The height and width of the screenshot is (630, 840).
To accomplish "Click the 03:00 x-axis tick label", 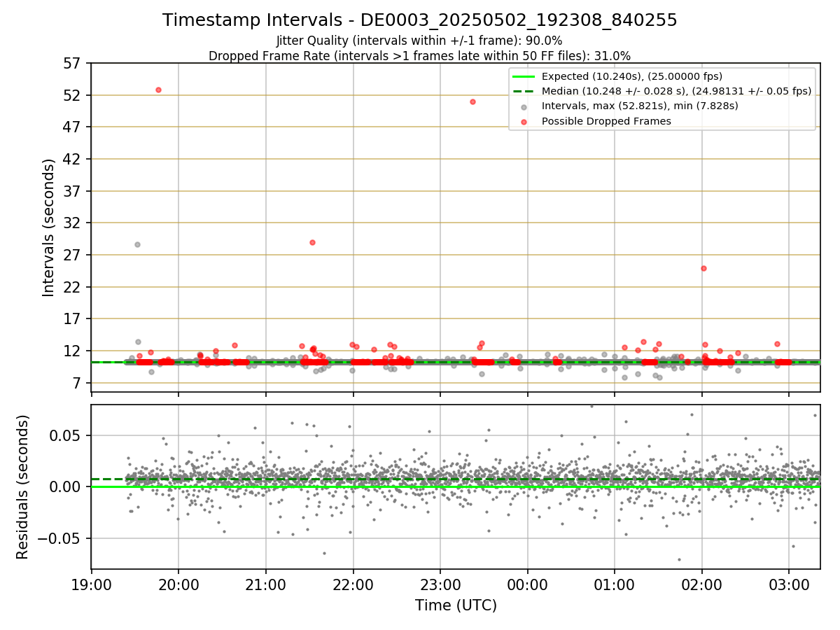I will pyautogui.click(x=790, y=584).
